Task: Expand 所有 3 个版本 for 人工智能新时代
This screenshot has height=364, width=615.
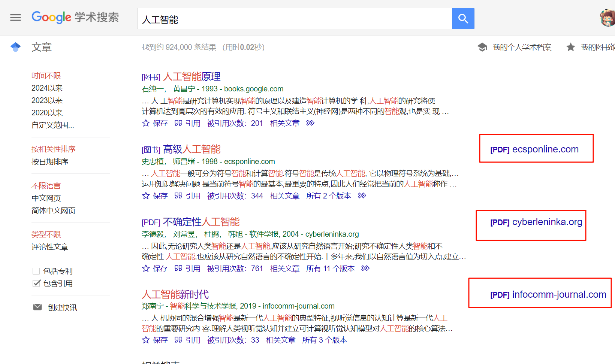Action: [325, 340]
